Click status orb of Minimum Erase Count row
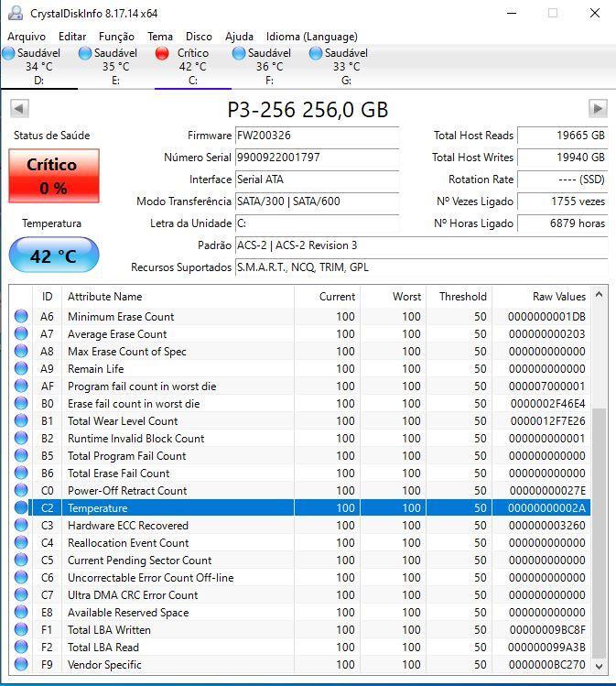 click(x=21, y=316)
